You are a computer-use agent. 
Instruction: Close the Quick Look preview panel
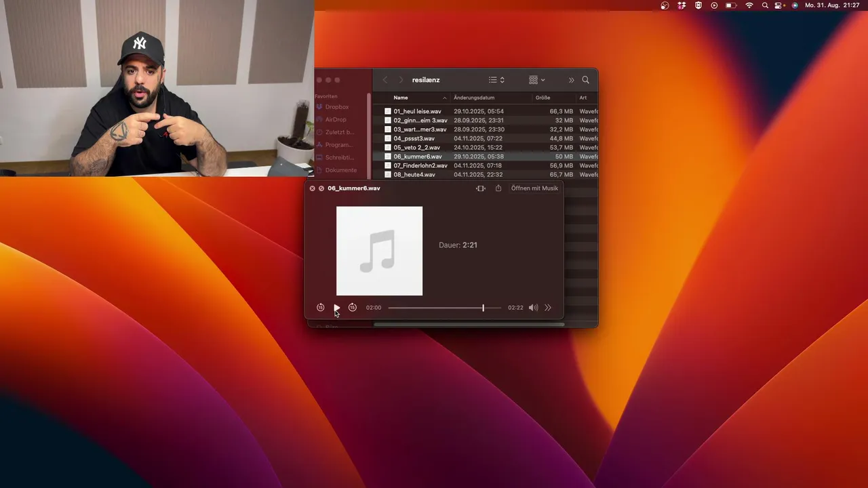click(313, 188)
